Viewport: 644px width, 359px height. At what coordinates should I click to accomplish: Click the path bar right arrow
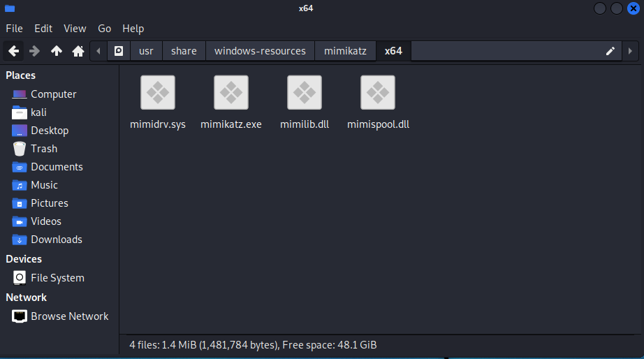[630, 51]
